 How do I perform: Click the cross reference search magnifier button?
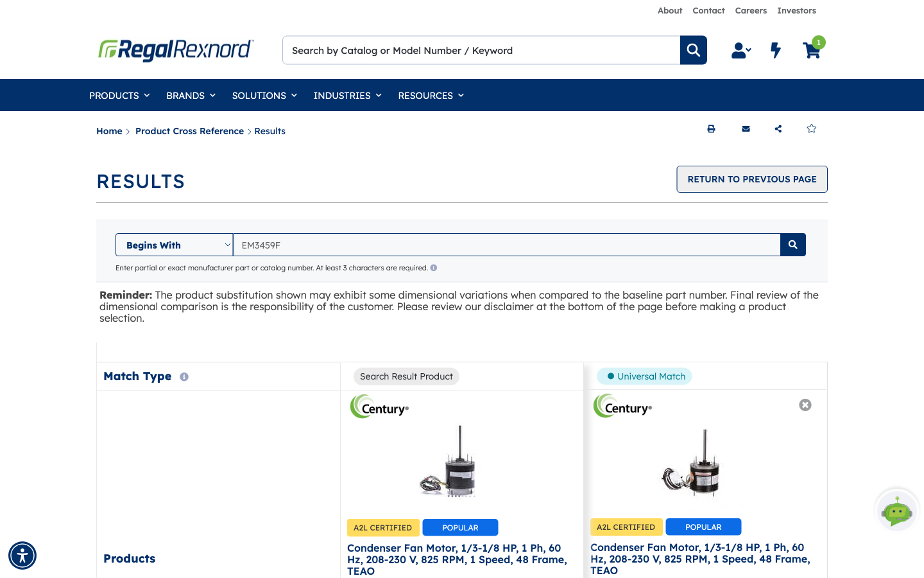tap(793, 245)
